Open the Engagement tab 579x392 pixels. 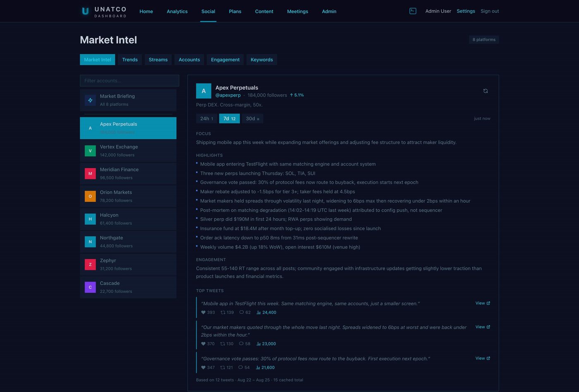pos(225,60)
